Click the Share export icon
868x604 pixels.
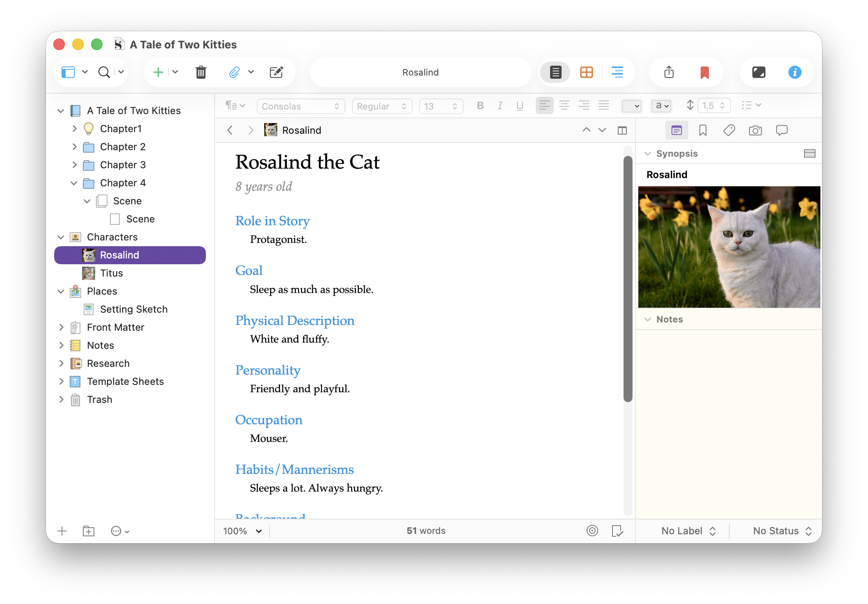[669, 72]
